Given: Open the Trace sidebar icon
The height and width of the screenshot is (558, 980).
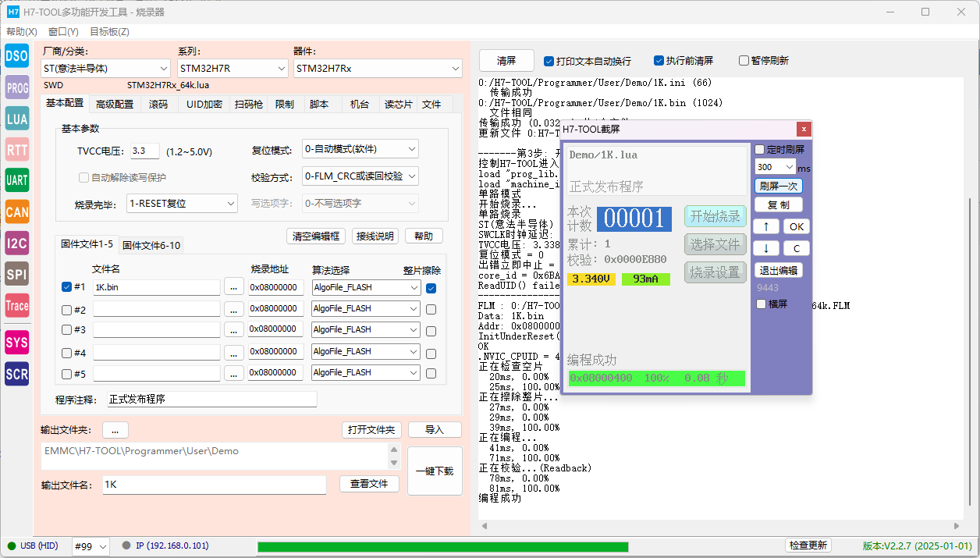Looking at the screenshot, I should [x=17, y=305].
